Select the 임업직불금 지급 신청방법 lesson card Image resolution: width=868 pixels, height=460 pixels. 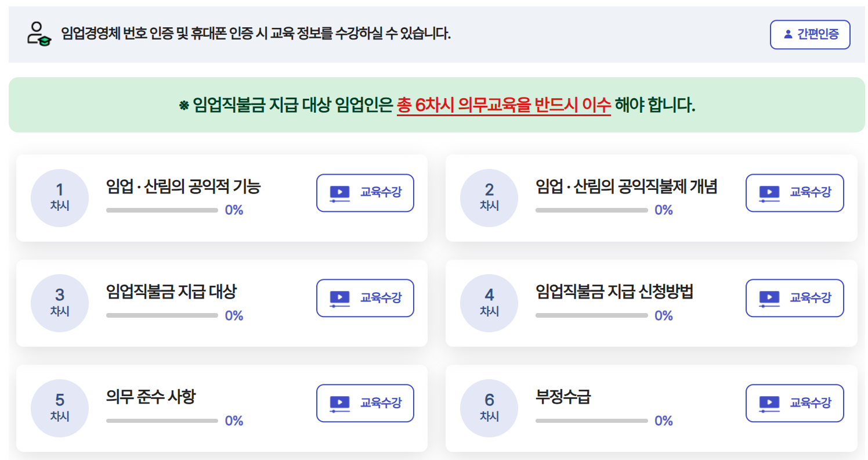point(650,303)
